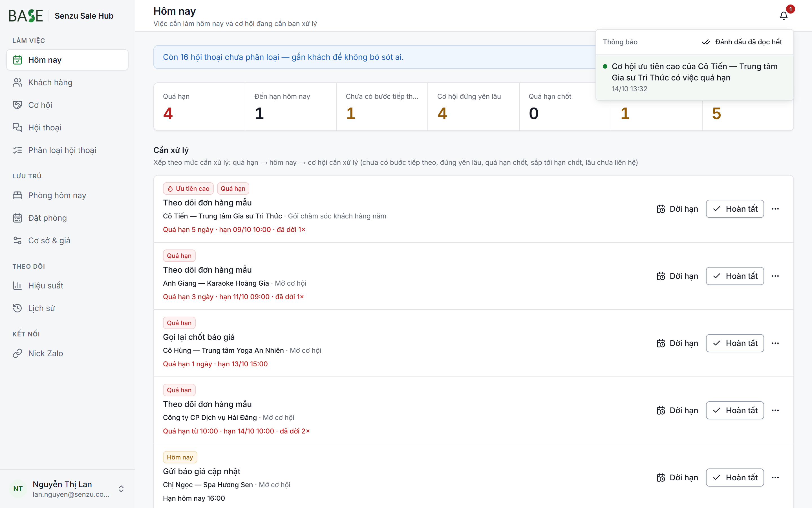This screenshot has width=812, height=508.
Task: Click the Cơ hội handshake icon
Action: click(x=17, y=105)
